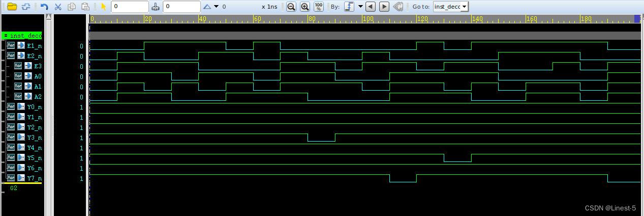The height and width of the screenshot is (216, 644).
Task: Select signal A2 in the list
Action: [38, 97]
